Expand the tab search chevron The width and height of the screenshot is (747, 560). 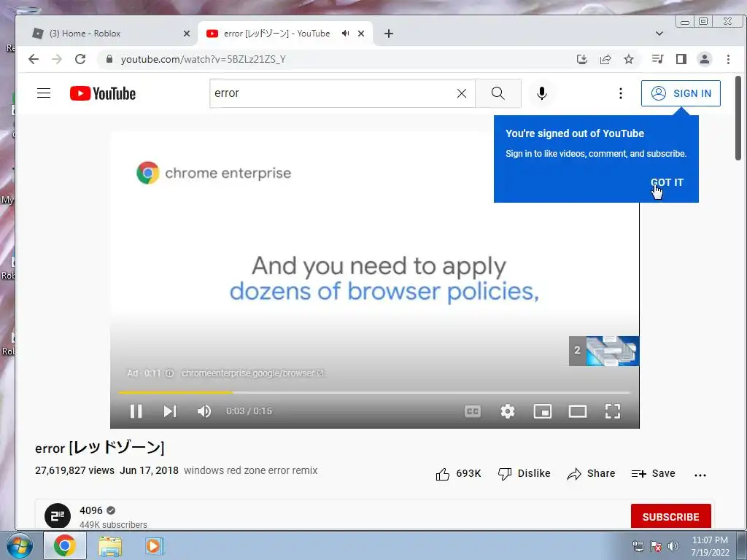(659, 34)
